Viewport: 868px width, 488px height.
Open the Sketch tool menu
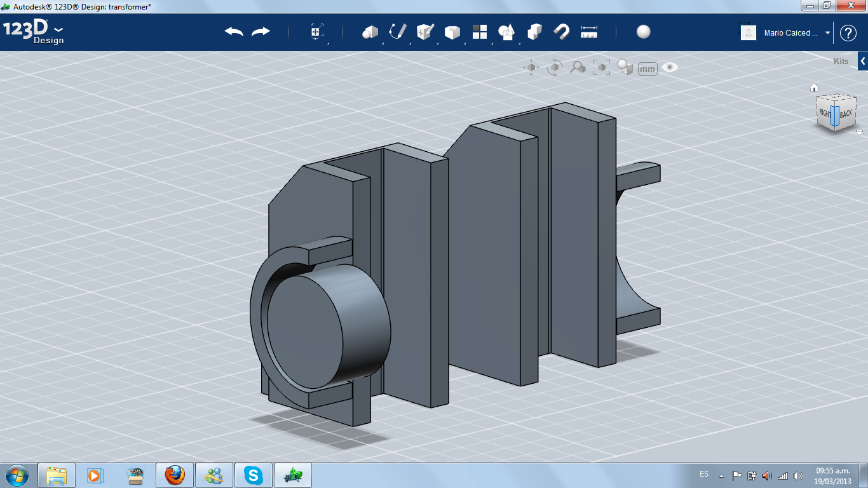pyautogui.click(x=398, y=32)
